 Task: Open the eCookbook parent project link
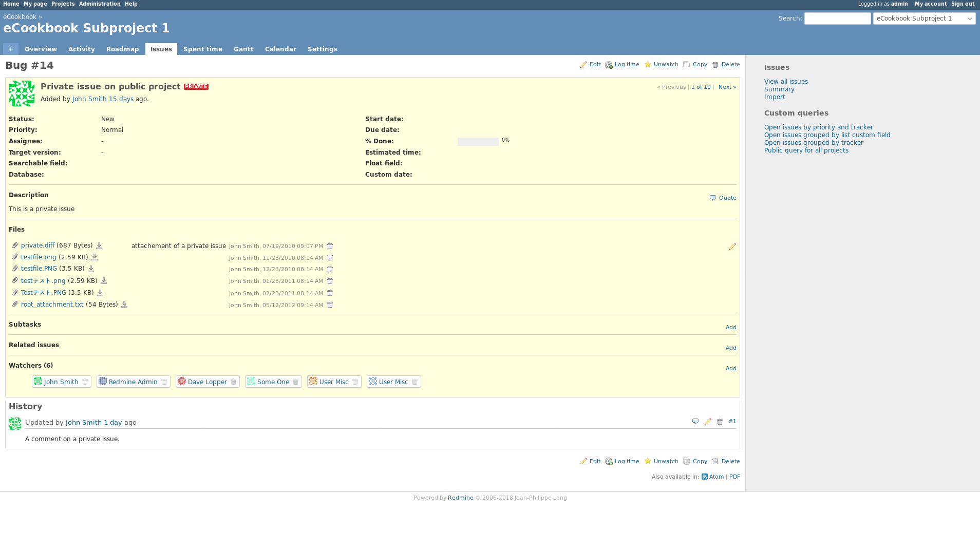point(20,17)
